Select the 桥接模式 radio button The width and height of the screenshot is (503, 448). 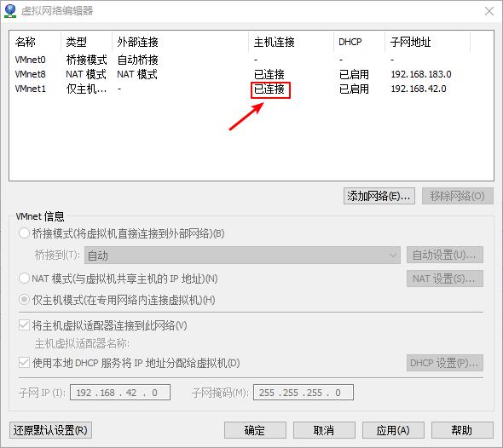coord(25,233)
